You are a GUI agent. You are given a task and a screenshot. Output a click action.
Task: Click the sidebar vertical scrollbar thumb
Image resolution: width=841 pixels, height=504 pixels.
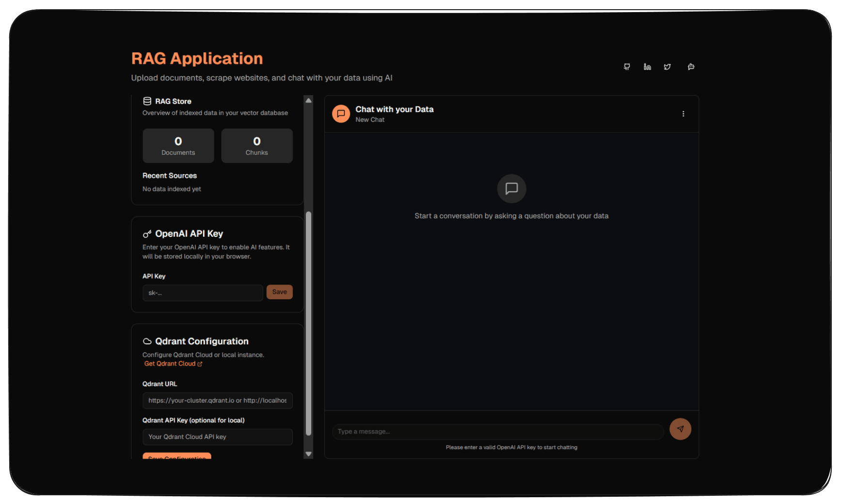(x=308, y=323)
